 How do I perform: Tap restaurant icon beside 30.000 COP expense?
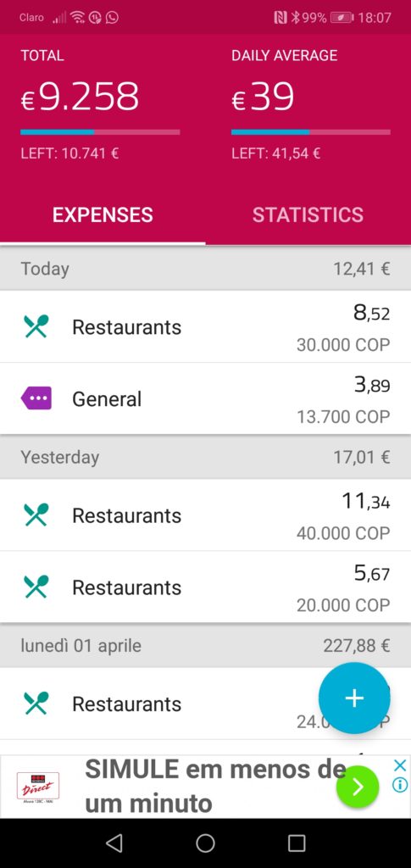pos(36,326)
